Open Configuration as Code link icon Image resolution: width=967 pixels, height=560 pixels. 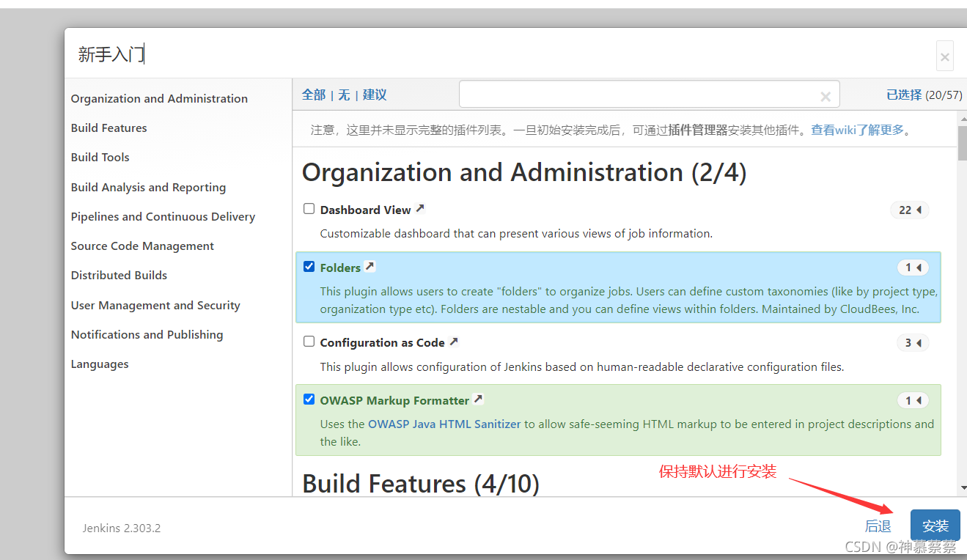(x=454, y=342)
